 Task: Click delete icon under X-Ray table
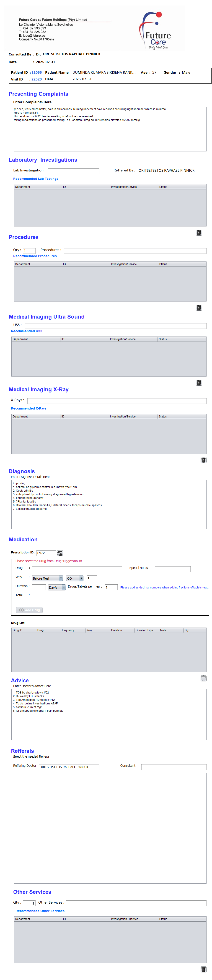[203, 460]
